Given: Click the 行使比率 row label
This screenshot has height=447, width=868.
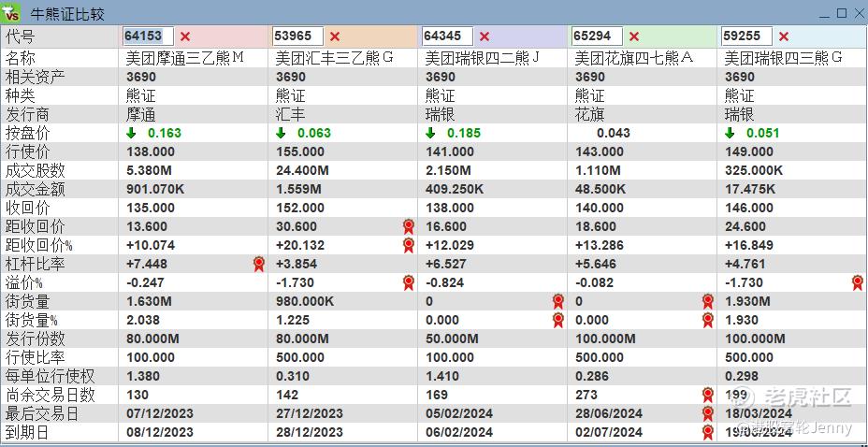Looking at the screenshot, I should 35,357.
